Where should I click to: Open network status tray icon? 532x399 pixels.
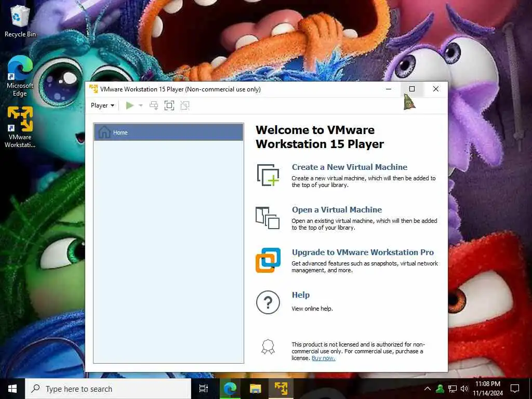point(453,389)
